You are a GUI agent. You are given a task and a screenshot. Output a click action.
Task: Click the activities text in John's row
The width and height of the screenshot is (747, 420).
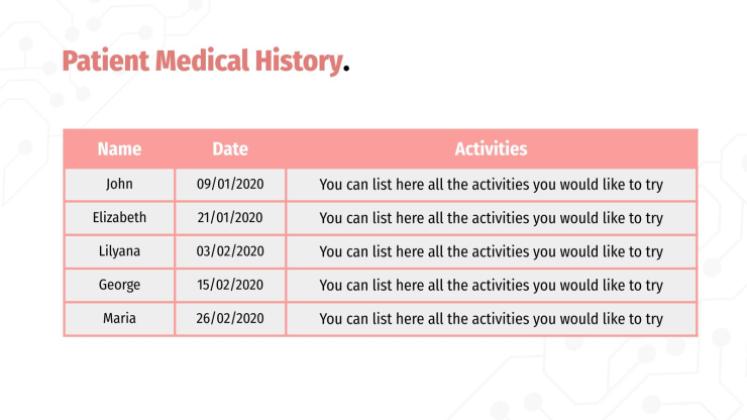[491, 185]
